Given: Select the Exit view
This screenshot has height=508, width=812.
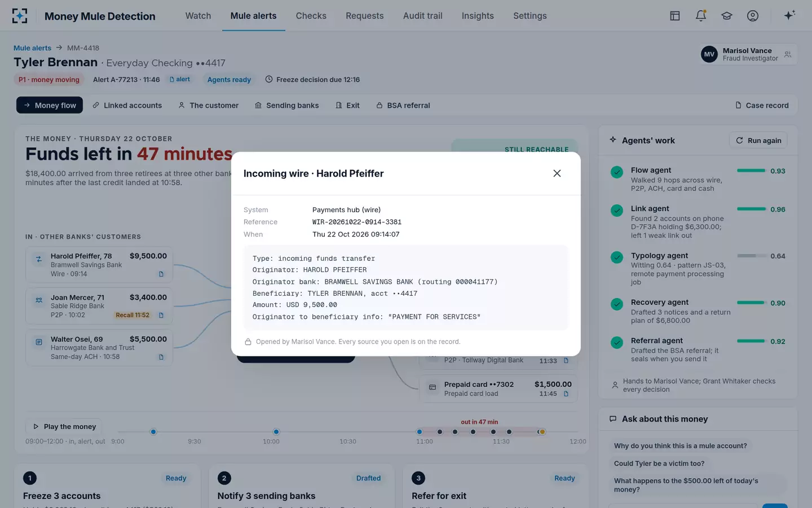Looking at the screenshot, I should pyautogui.click(x=347, y=105).
